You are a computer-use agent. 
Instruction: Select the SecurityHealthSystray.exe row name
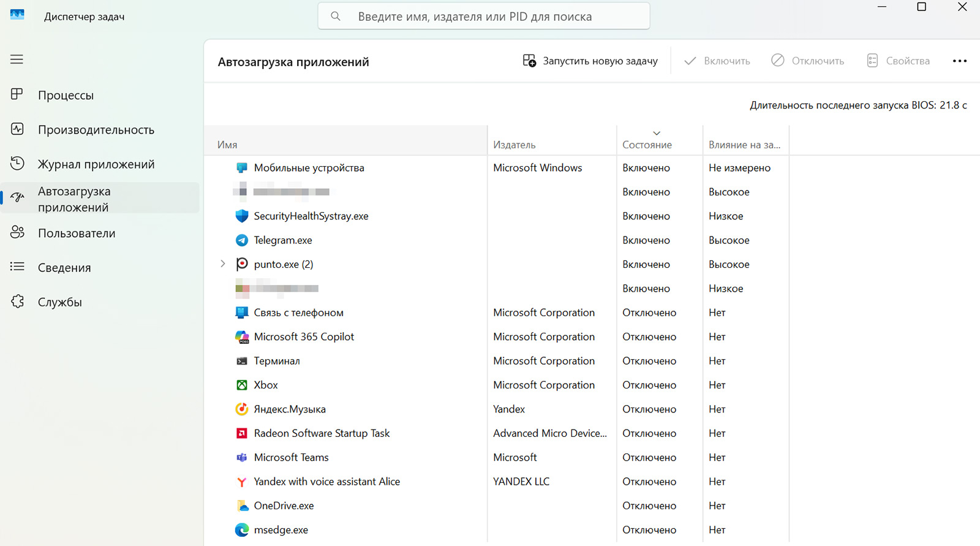(x=311, y=216)
